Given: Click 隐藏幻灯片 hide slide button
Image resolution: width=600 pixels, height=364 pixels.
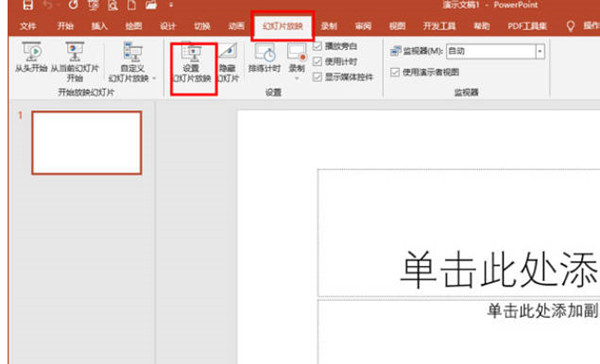Looking at the screenshot, I should 228,63.
